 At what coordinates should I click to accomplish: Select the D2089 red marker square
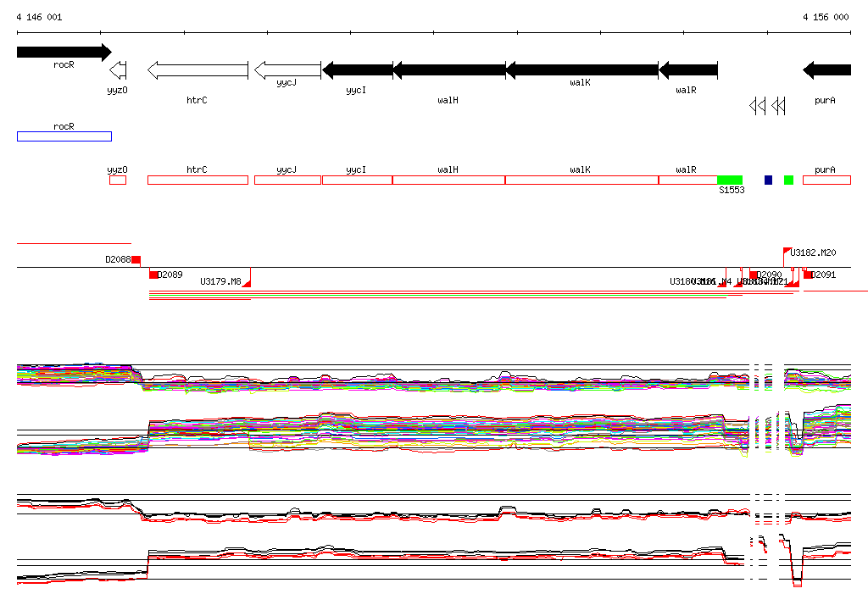click(154, 275)
